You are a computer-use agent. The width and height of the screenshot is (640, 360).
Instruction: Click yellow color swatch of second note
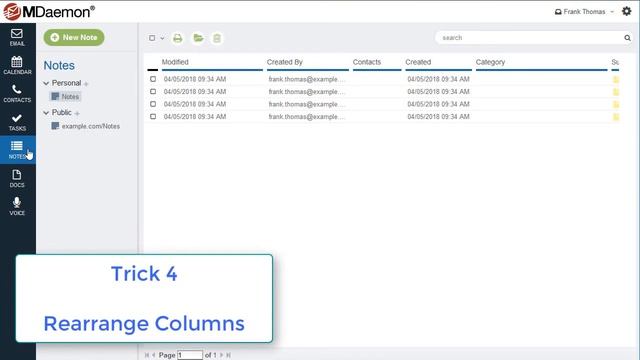coord(616,92)
